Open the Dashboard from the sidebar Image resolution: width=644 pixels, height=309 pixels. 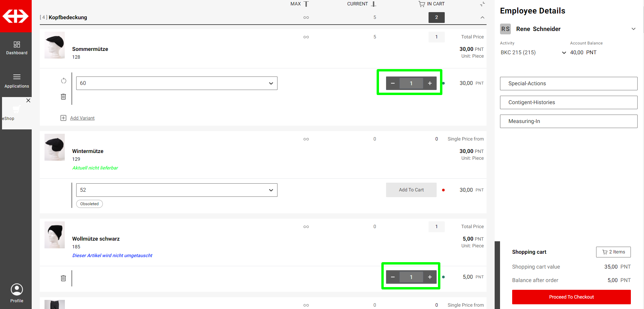[x=17, y=48]
